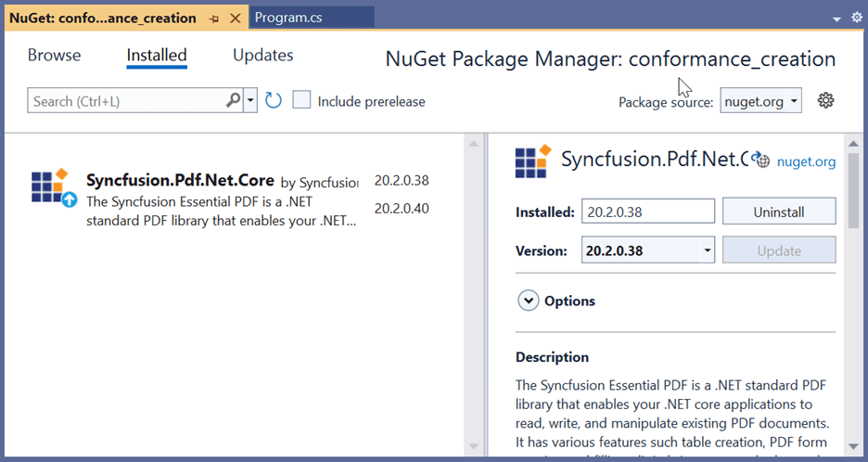Open the nuget.org link
Image resolution: width=868 pixels, height=462 pixels.
coord(806,161)
